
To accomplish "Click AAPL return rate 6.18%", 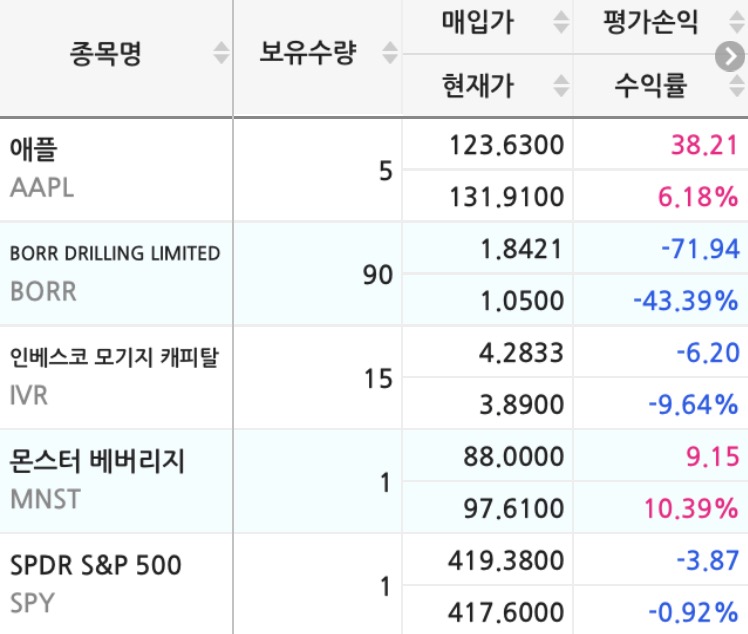I will [698, 197].
